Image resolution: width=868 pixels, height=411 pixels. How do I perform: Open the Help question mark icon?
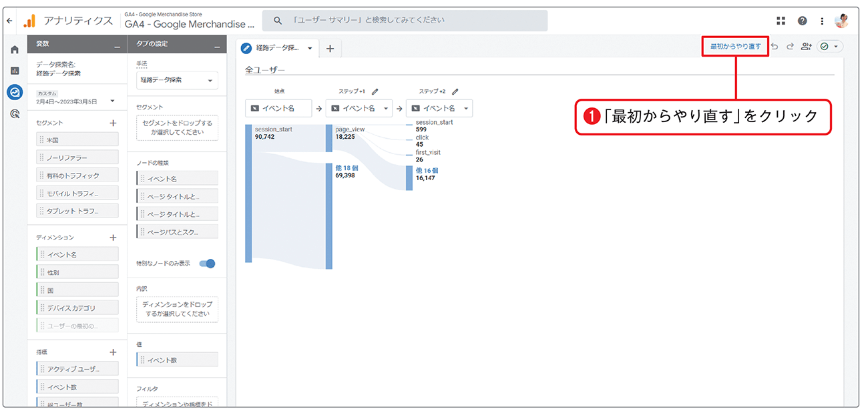pos(803,21)
